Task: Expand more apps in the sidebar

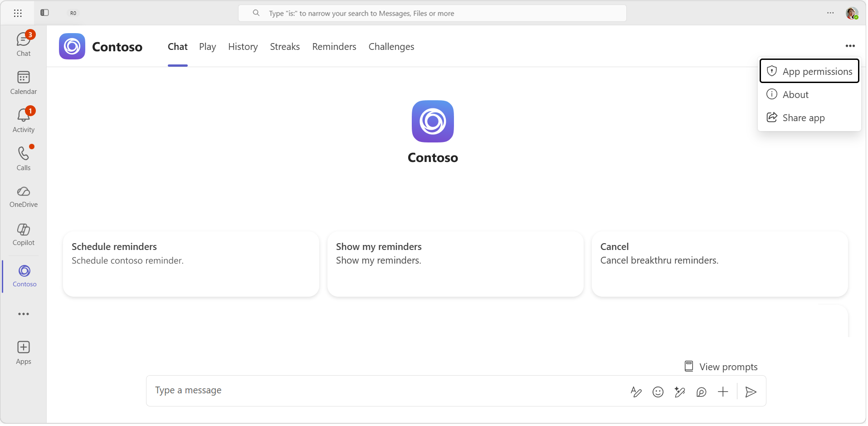Action: click(23, 313)
